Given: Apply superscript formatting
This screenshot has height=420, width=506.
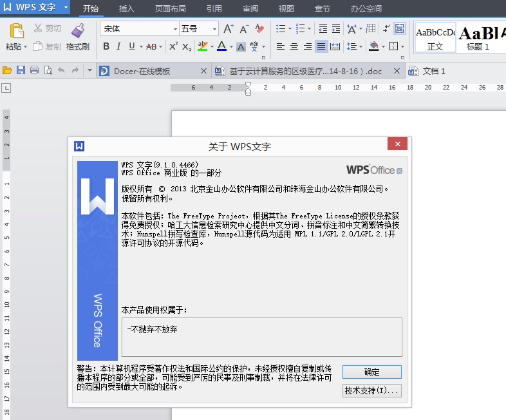Looking at the screenshot, I should (x=173, y=46).
